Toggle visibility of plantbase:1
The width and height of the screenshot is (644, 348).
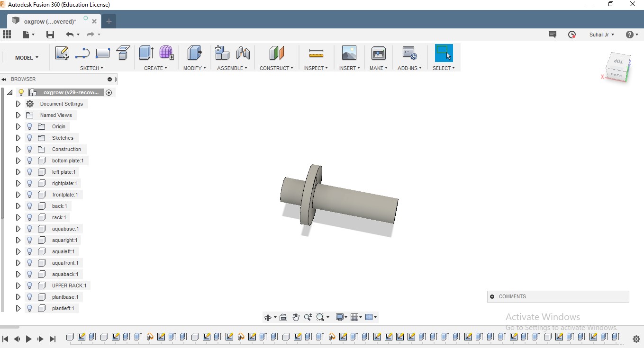[29, 297]
